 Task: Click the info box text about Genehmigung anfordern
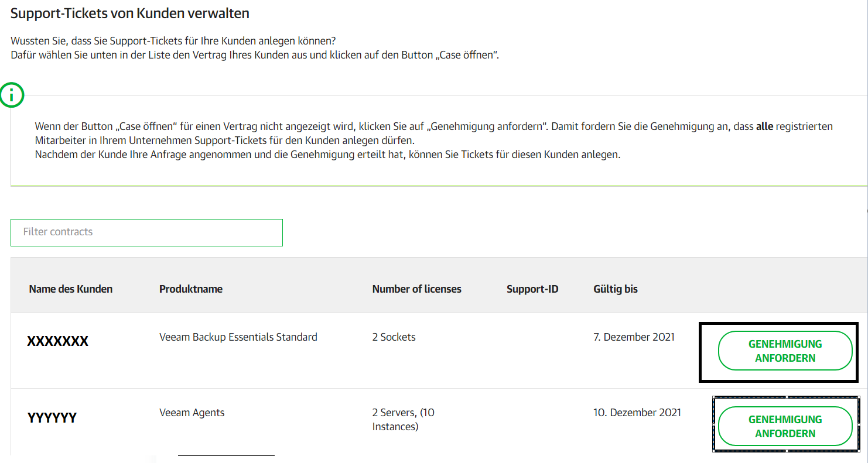[433, 140]
